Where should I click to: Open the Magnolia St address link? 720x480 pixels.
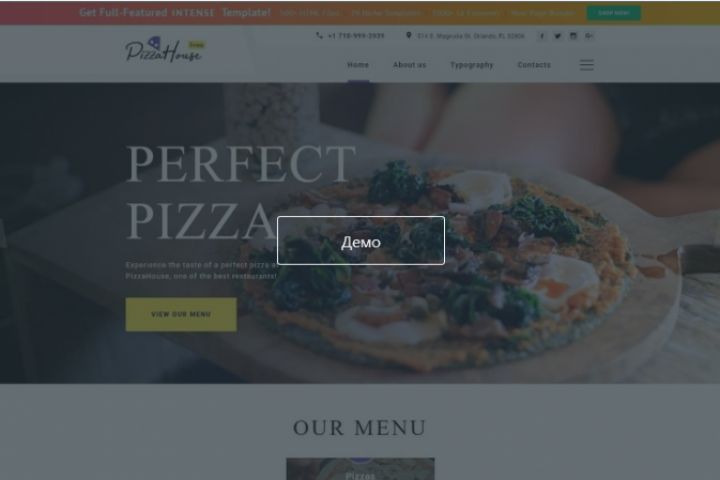tap(471, 36)
